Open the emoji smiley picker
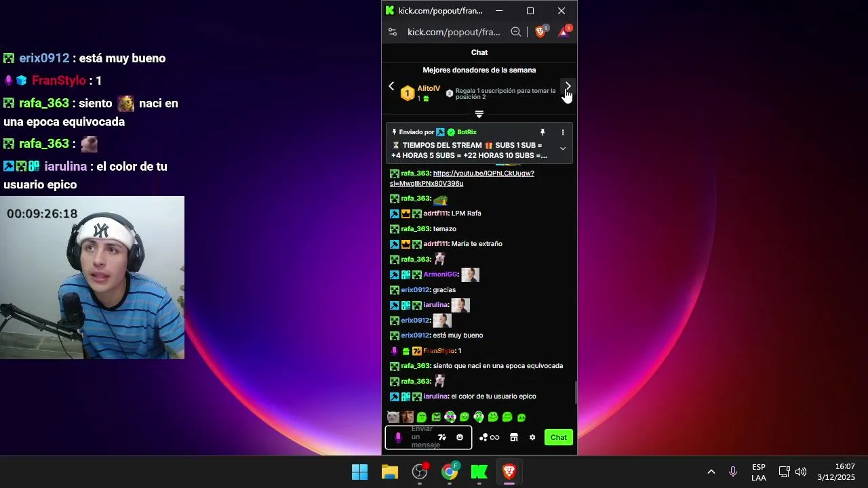Image resolution: width=868 pixels, height=488 pixels. click(x=460, y=437)
